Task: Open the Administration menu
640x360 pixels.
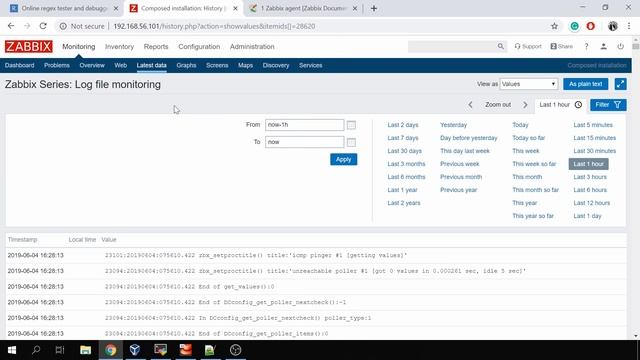Action: point(252,47)
